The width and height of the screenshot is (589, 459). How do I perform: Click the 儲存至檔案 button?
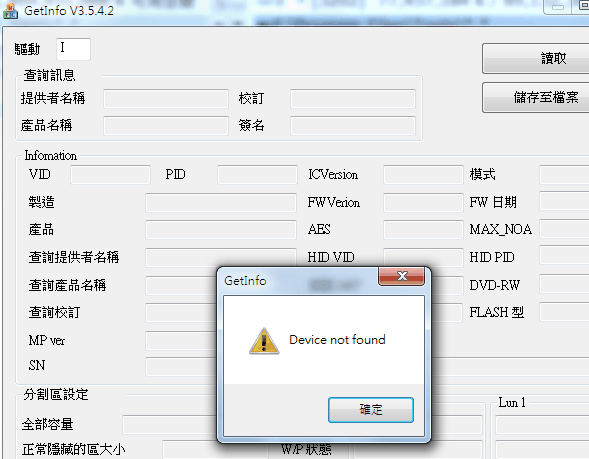tap(537, 98)
